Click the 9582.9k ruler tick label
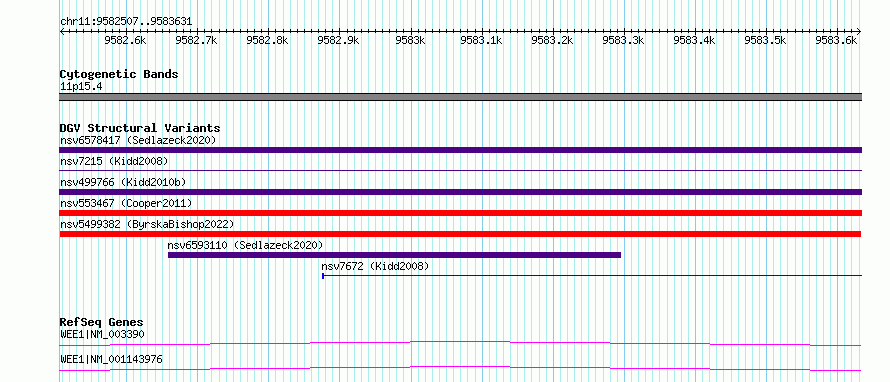 point(339,40)
